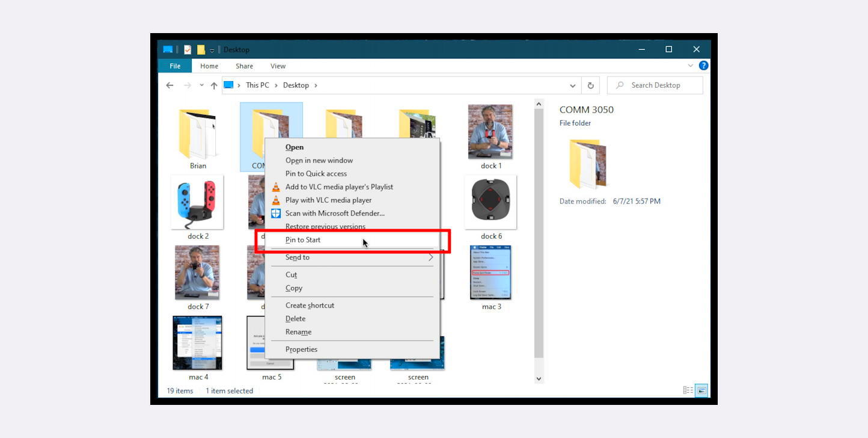Open Properties from the context menu
868x438 pixels.
[302, 349]
